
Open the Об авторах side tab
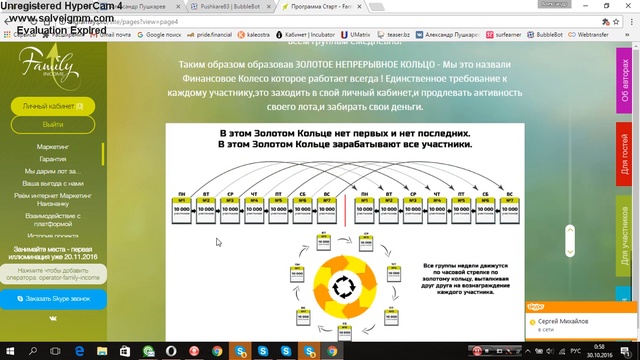coord(624,81)
